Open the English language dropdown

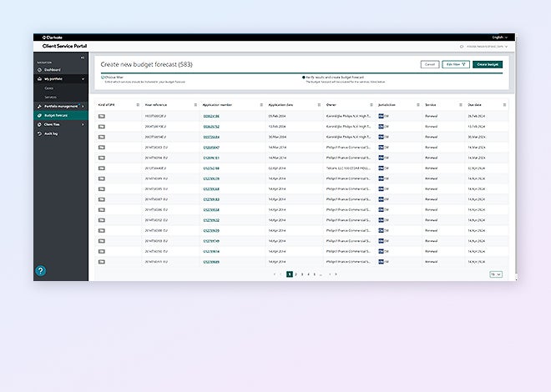coord(498,38)
